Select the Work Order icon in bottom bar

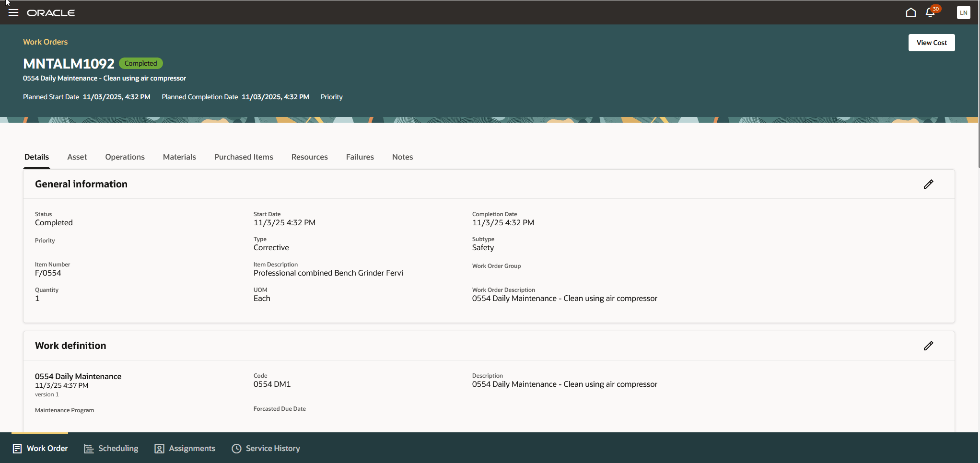tap(40, 448)
